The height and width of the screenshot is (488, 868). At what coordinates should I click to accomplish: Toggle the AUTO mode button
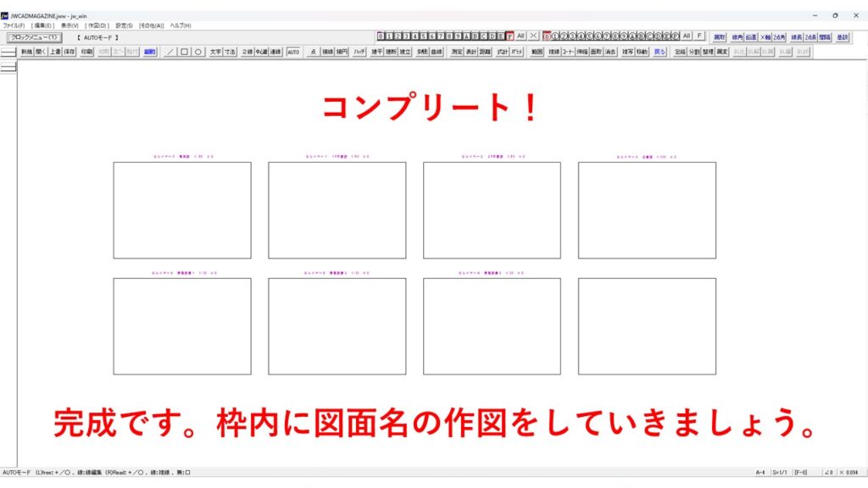pos(293,52)
